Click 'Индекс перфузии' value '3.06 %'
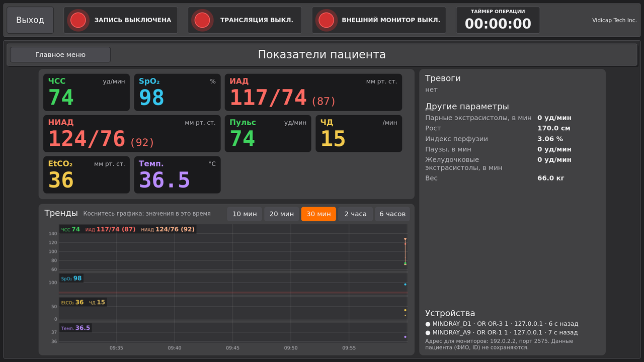 click(x=550, y=139)
